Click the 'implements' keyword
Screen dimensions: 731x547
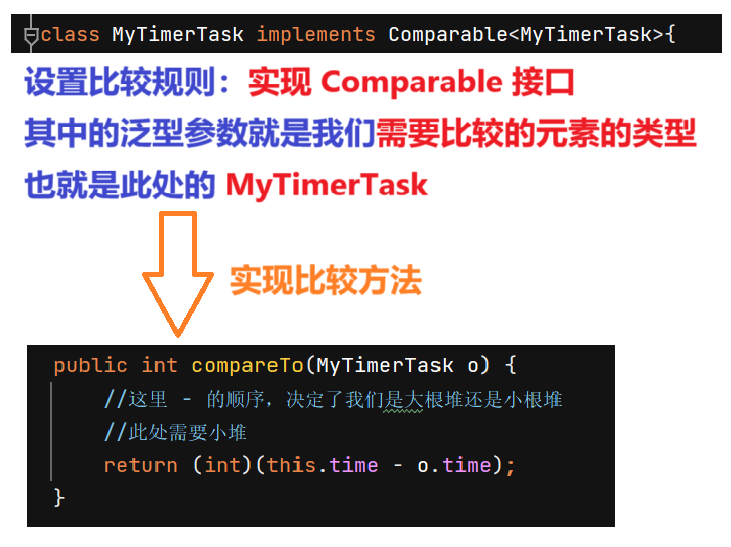click(x=316, y=35)
